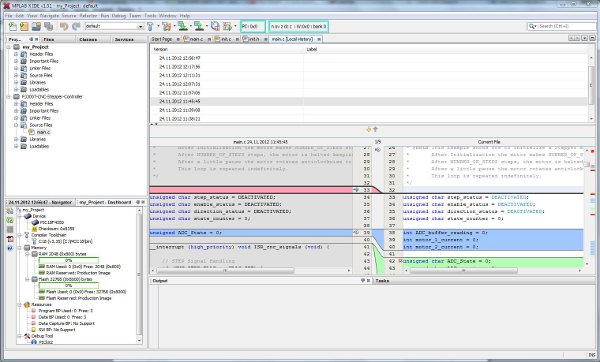This screenshot has height=362, width=600.
Task: Open the Window menu
Action: click(x=168, y=16)
